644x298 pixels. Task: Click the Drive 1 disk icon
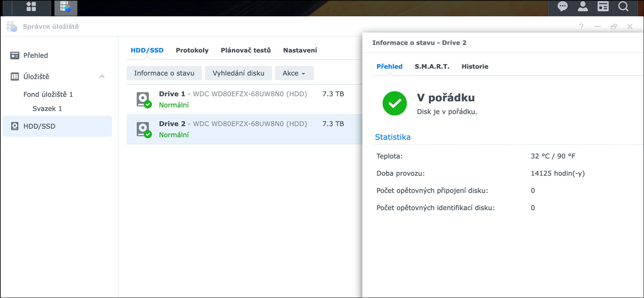pos(143,100)
